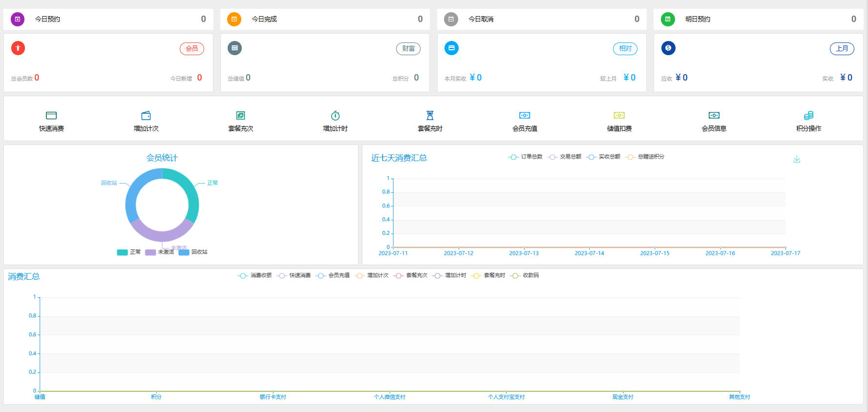Toggle 正常 legend in member pie chart
This screenshot has width=868, height=412.
[129, 252]
